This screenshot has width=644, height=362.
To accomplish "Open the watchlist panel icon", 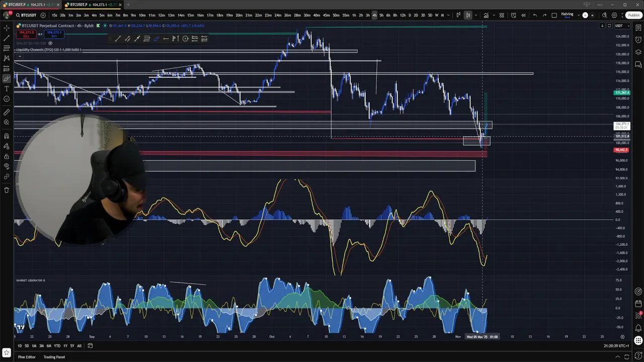I will click(638, 28).
